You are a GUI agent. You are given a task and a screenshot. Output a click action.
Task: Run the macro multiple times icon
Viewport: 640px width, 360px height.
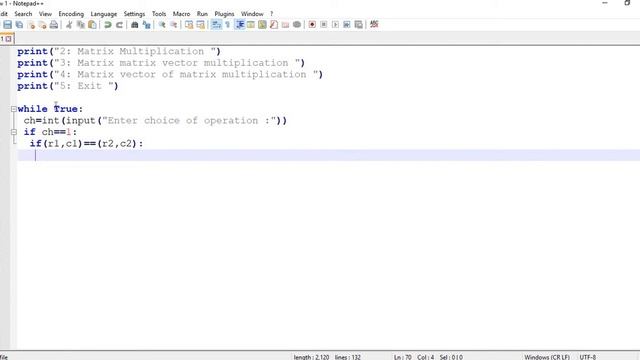coord(347,25)
